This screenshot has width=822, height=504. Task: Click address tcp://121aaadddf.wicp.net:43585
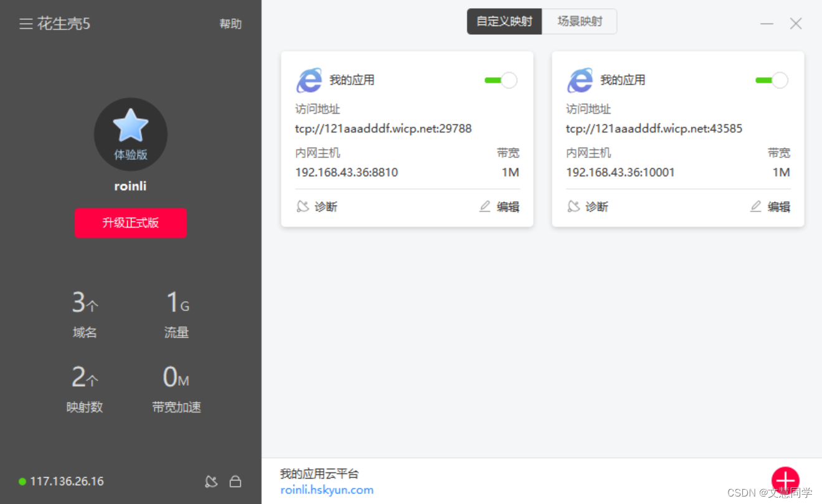pos(654,129)
